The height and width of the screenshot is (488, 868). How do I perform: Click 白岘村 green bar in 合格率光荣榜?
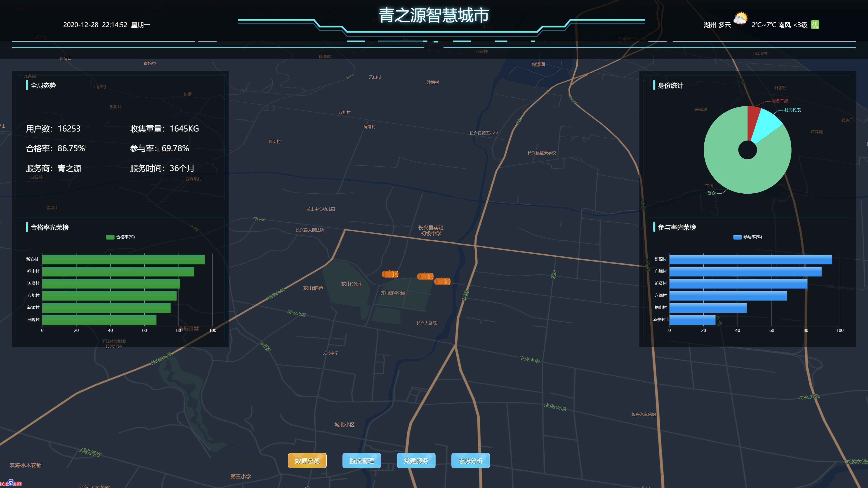point(99,320)
